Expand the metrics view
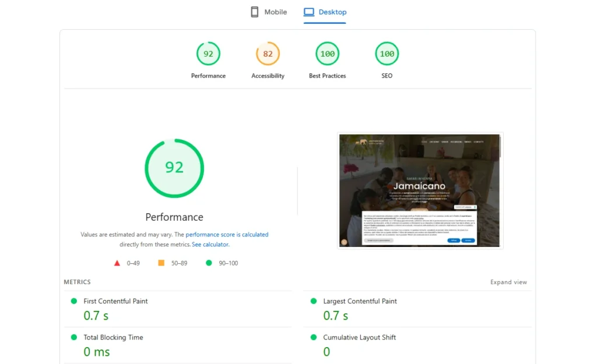The image size is (597, 364). (x=508, y=282)
